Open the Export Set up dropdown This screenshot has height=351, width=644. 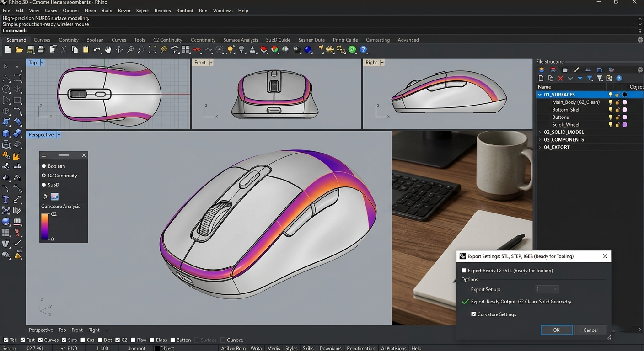(x=547, y=289)
